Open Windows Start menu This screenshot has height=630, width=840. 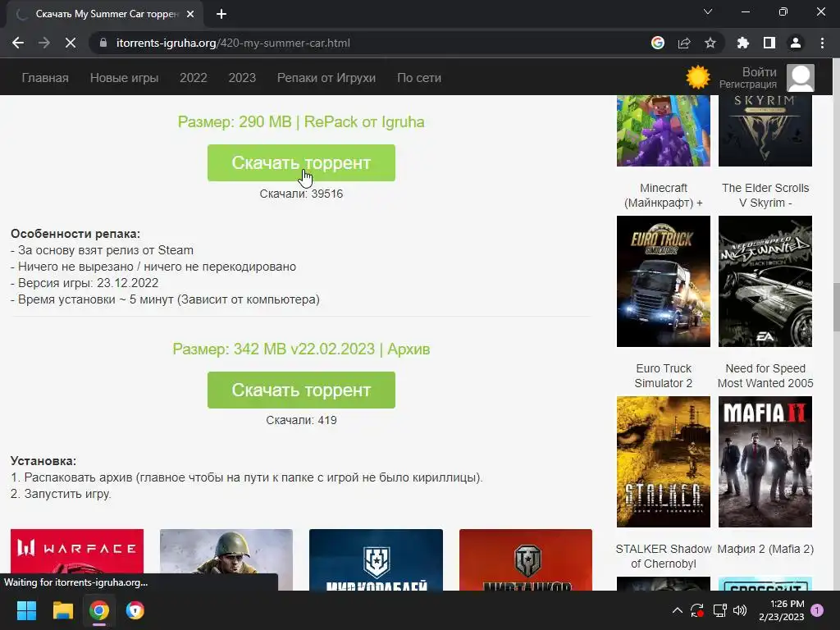pos(26,610)
